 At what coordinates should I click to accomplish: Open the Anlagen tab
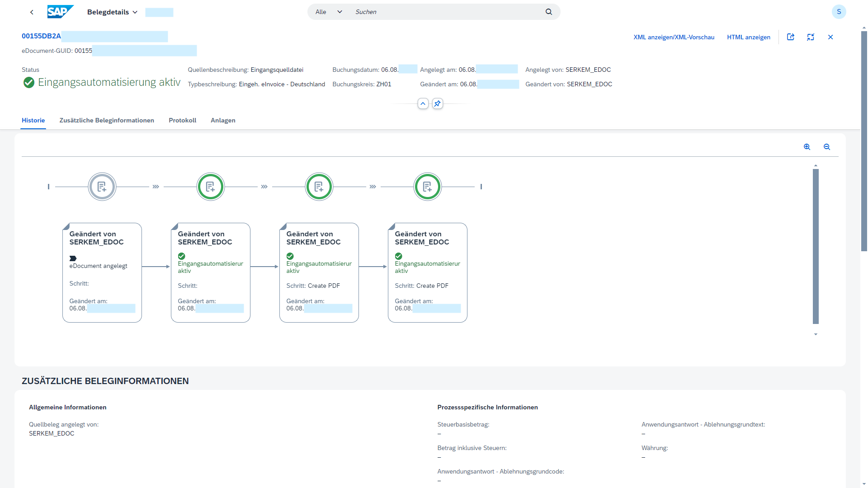[x=223, y=120]
